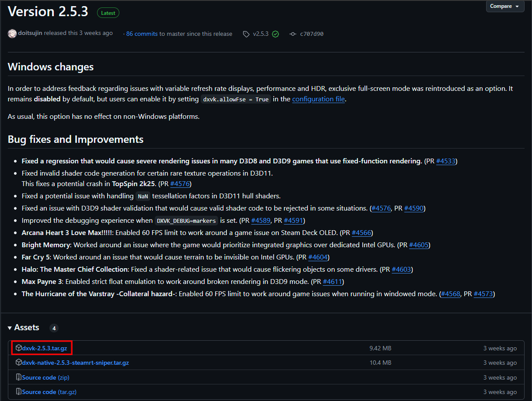Click the package icon for dxvk-native steamrt-sniper

click(19, 363)
